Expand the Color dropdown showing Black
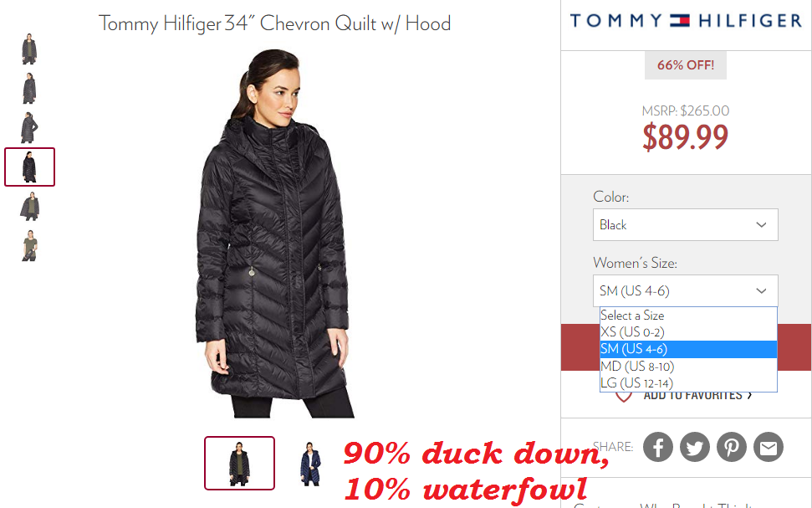This screenshot has height=508, width=812. point(685,224)
